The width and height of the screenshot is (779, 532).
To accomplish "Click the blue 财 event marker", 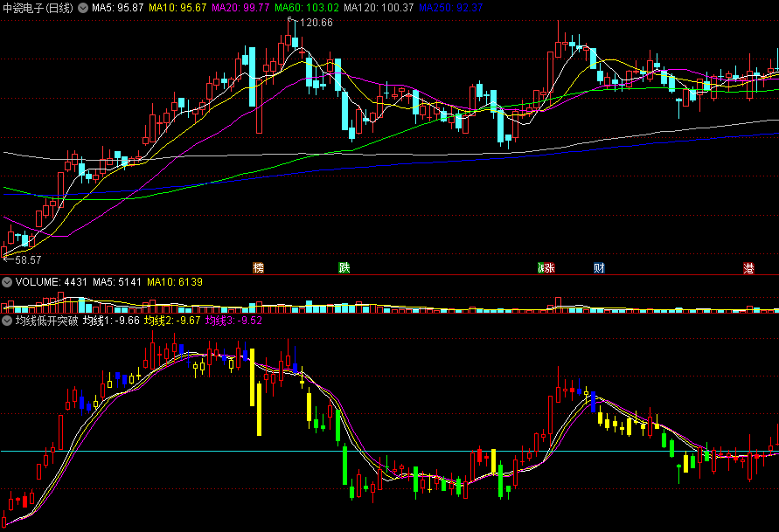I will click(x=599, y=268).
